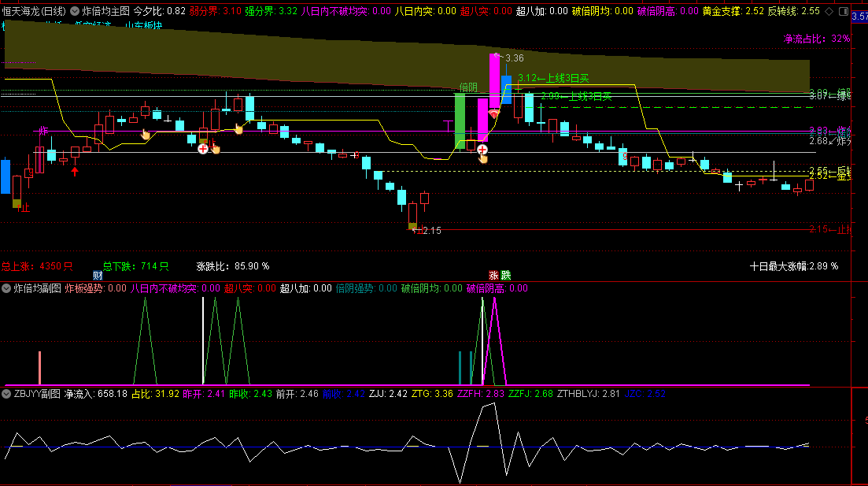Click the 涨跌比: 85.90% statistic

(x=233, y=266)
